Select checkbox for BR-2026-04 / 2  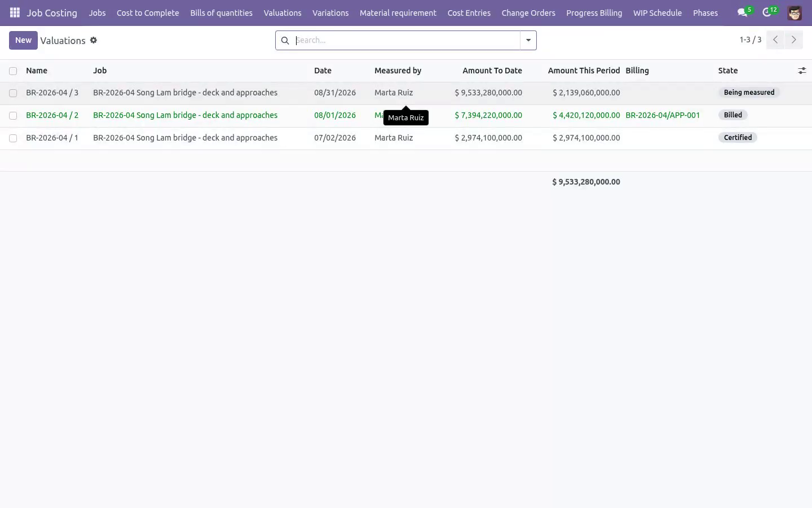point(13,115)
